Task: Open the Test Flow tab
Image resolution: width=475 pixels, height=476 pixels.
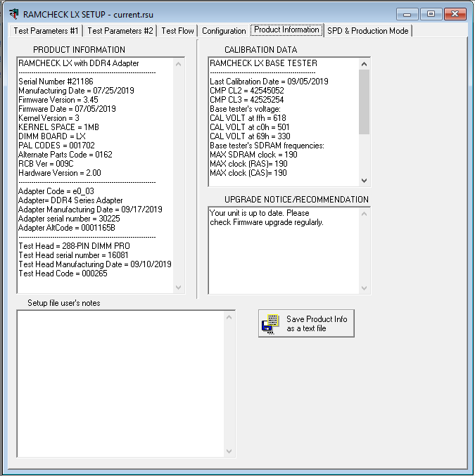Action: pos(177,31)
